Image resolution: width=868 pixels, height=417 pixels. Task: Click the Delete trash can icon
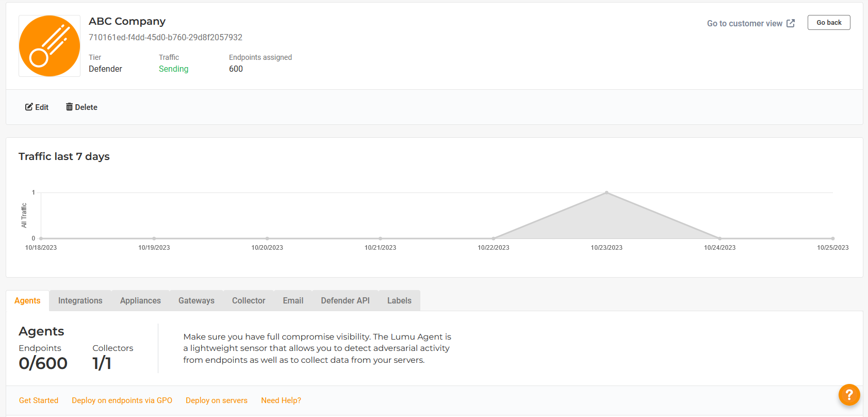[69, 107]
